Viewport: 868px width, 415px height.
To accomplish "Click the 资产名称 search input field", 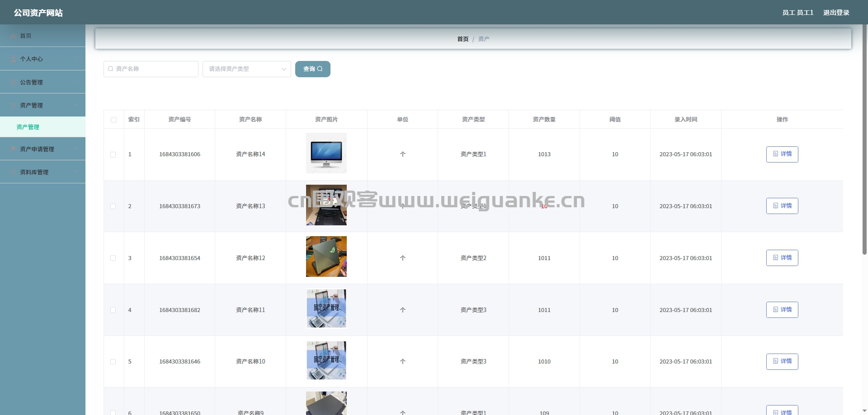I will coord(151,69).
